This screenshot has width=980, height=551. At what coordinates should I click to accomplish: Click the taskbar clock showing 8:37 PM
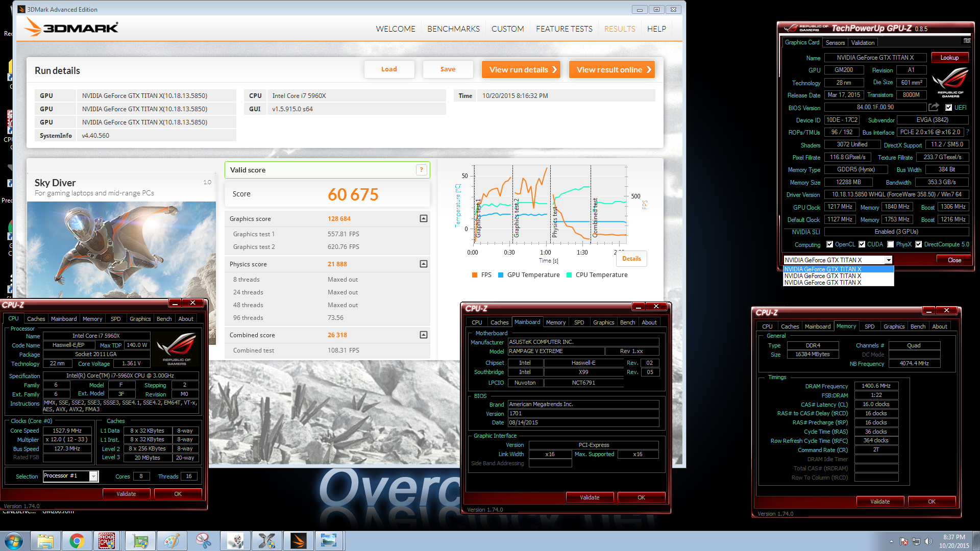(953, 541)
